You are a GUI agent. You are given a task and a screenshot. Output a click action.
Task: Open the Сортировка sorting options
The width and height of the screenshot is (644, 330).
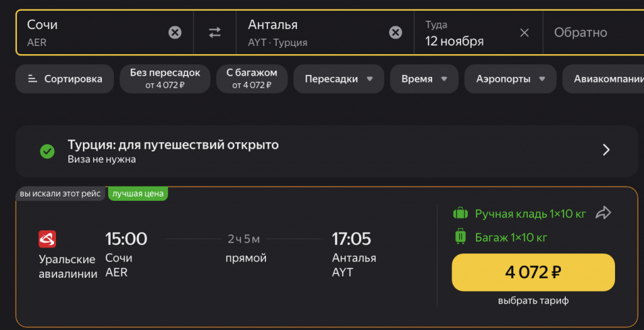tap(65, 79)
